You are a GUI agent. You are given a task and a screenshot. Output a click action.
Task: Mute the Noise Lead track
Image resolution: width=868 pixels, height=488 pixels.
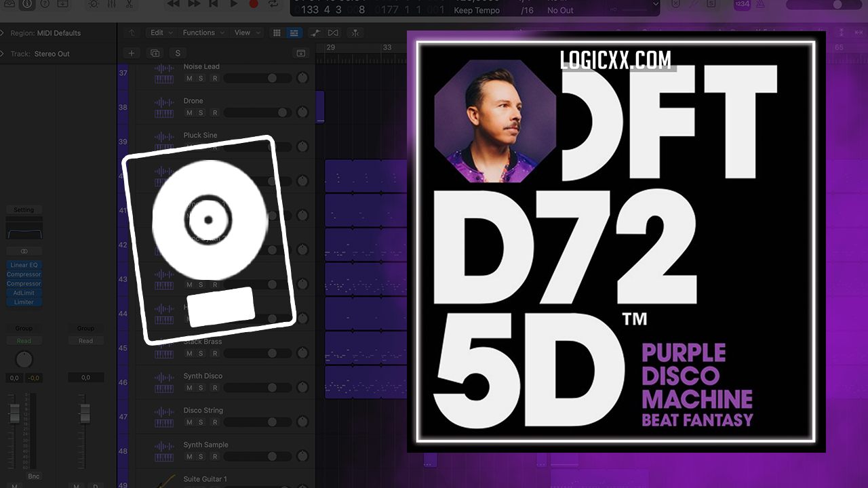[189, 79]
